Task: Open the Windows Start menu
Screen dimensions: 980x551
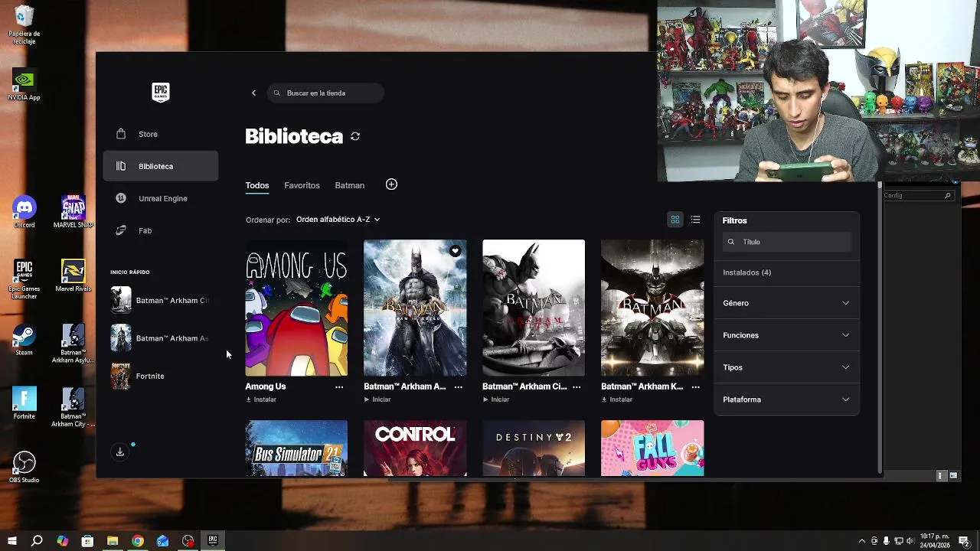Action: point(12,541)
